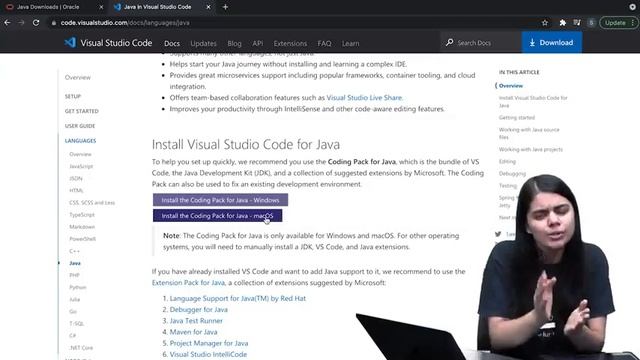Viewport: 640px width, 360px height.
Task: Open Language Support for Java by Red Hat
Action: pyautogui.click(x=238, y=298)
